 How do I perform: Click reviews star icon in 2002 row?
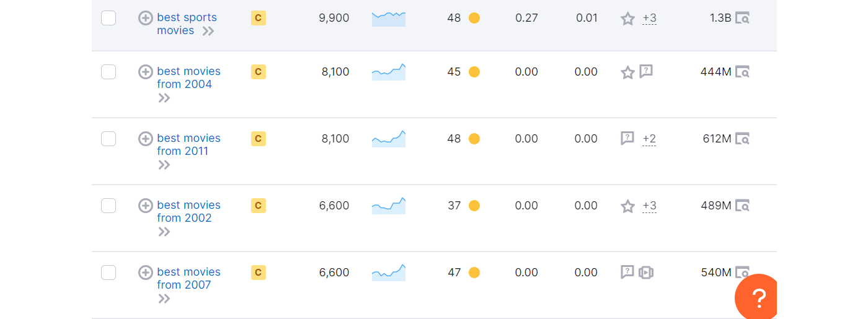(x=627, y=206)
